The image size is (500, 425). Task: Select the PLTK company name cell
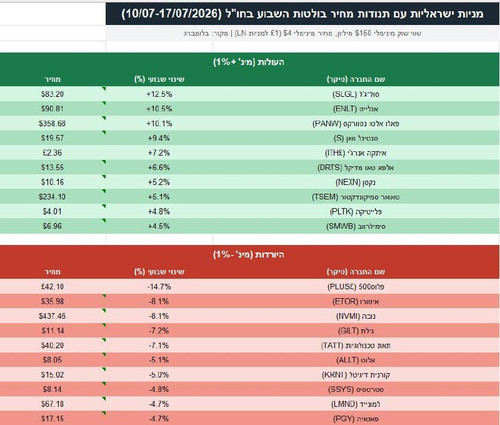tap(356, 211)
